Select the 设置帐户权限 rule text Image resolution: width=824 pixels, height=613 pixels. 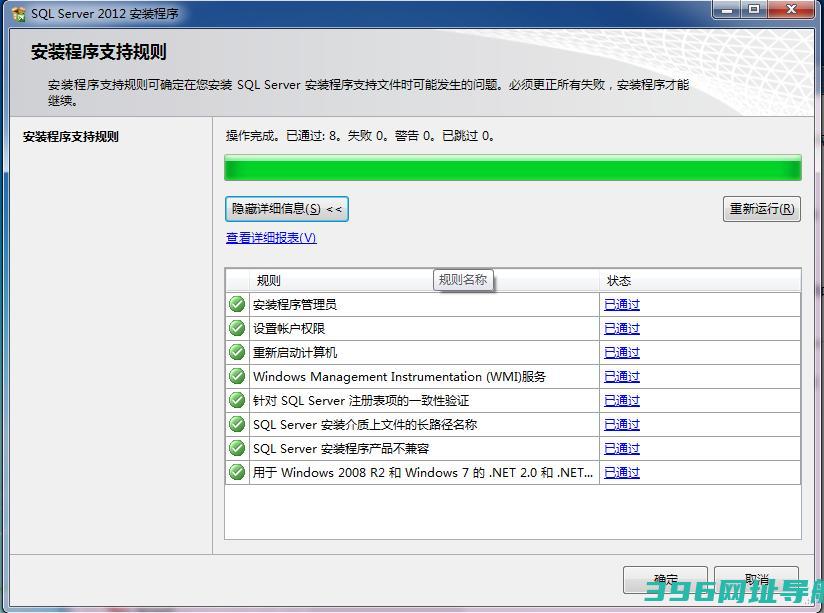289,329
